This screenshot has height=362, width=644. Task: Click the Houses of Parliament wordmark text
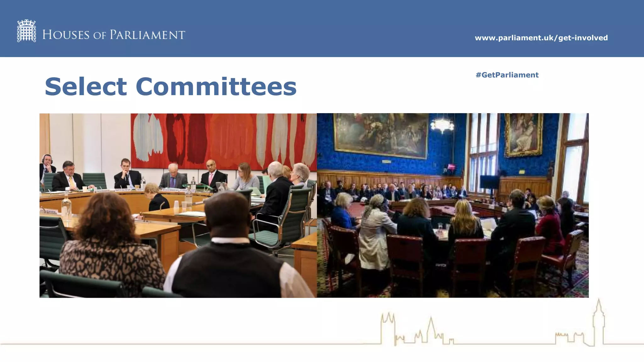coord(114,35)
